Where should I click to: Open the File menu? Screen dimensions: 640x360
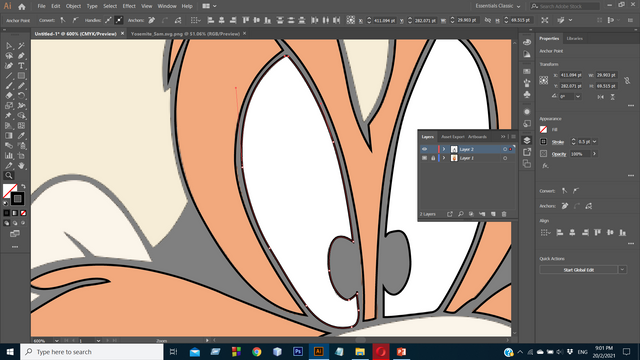pos(42,6)
